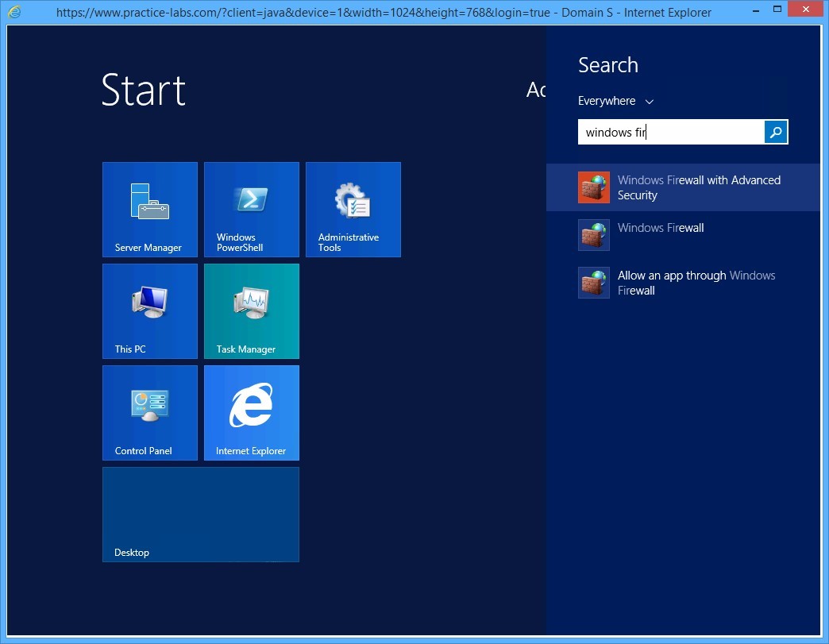This screenshot has height=644, width=829.
Task: Click the Internet Explorer icon in the title bar
Action: [14, 12]
